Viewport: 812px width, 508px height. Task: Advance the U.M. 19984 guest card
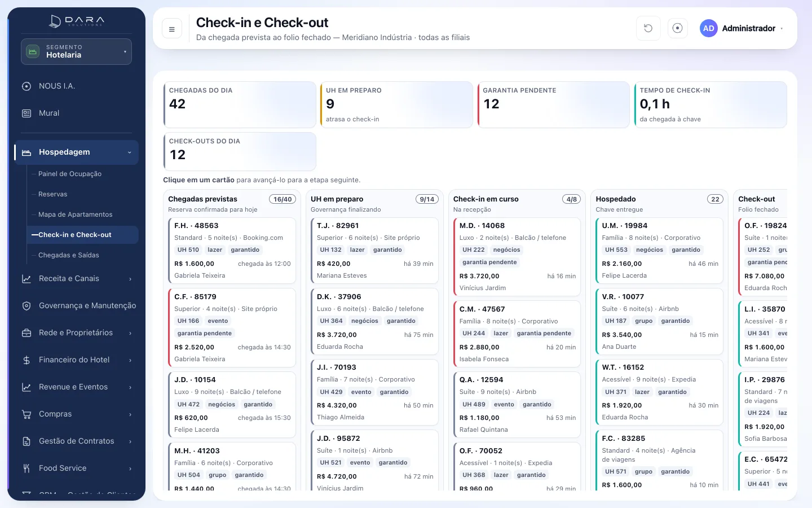pos(660,250)
